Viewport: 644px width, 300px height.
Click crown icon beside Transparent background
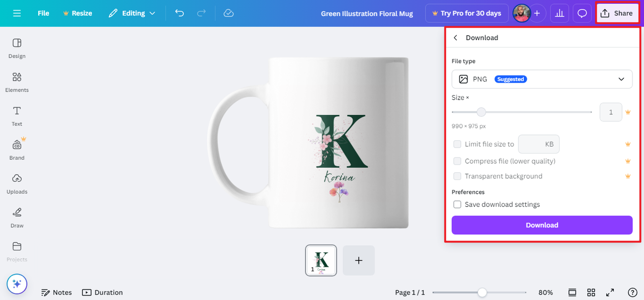(x=628, y=176)
